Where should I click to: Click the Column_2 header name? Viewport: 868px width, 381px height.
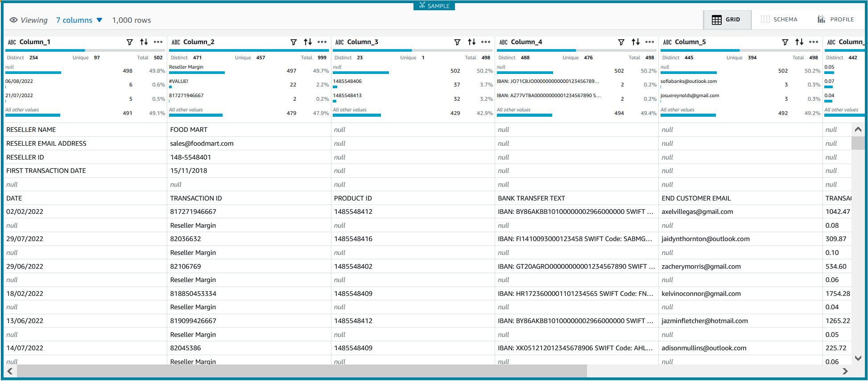point(199,42)
